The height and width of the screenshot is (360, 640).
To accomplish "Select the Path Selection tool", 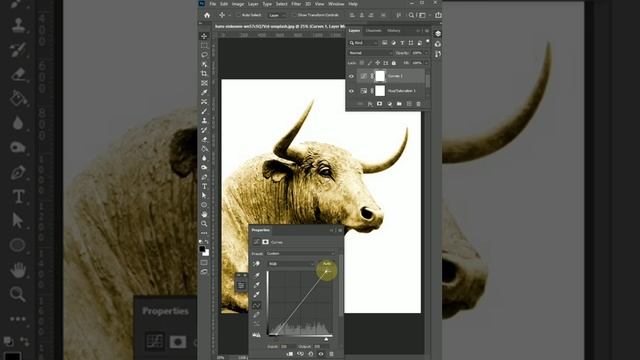I will pos(204,196).
